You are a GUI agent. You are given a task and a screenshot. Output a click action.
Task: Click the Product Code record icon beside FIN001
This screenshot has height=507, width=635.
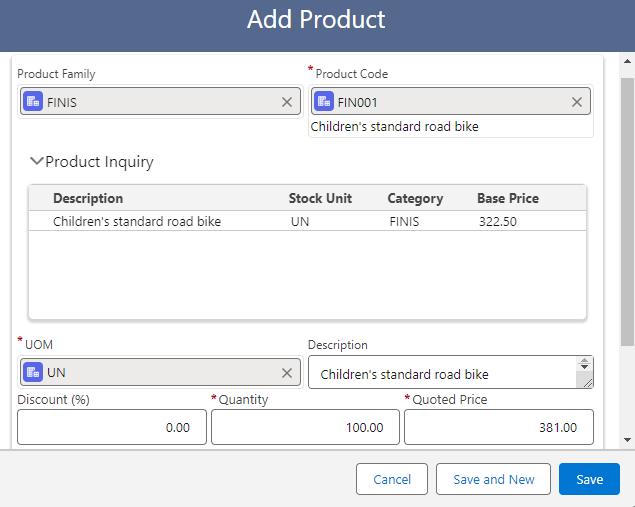click(x=324, y=102)
